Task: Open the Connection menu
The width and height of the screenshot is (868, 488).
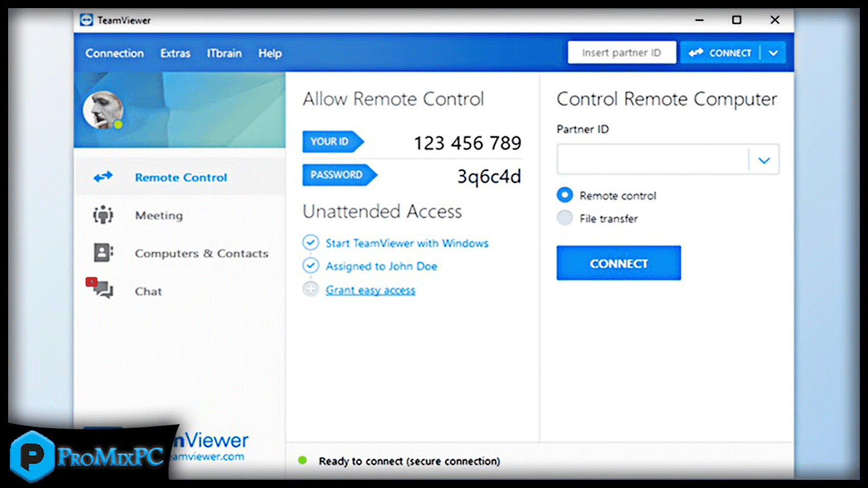Action: click(114, 53)
